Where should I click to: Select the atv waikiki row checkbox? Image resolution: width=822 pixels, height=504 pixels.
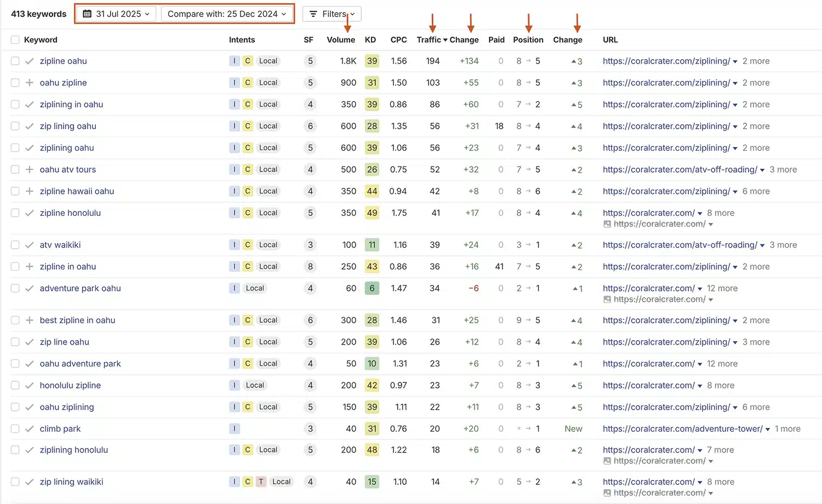pos(15,245)
